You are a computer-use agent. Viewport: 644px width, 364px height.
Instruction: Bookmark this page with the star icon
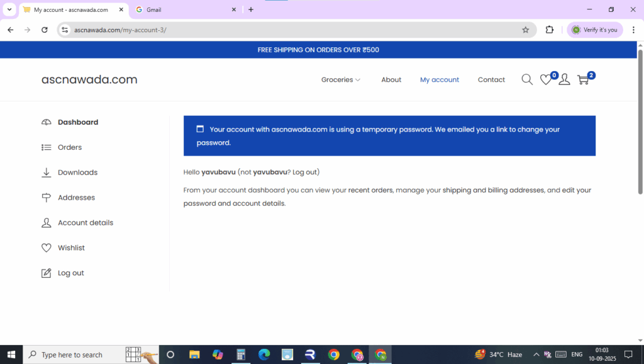(526, 30)
